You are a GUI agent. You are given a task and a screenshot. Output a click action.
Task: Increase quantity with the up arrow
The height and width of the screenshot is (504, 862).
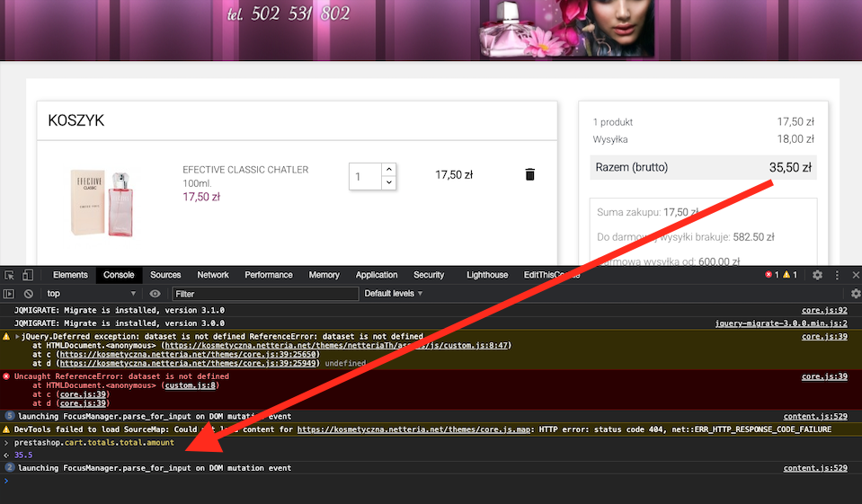[x=388, y=169]
